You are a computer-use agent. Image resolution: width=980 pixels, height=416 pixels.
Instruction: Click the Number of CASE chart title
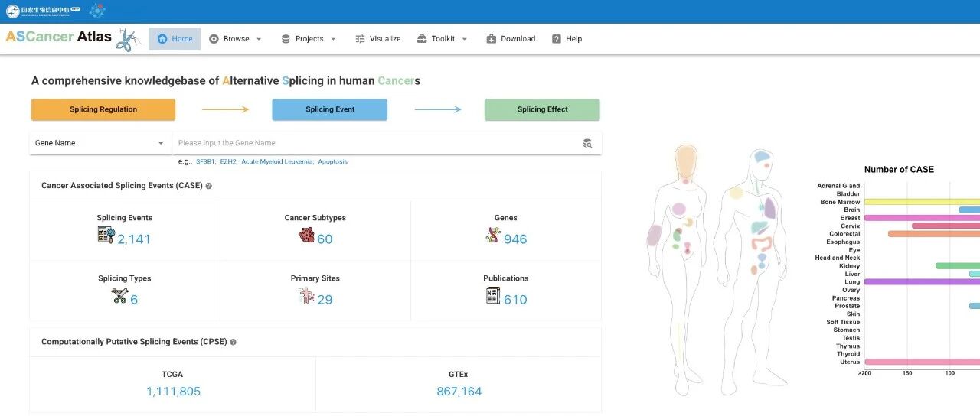pyautogui.click(x=899, y=170)
